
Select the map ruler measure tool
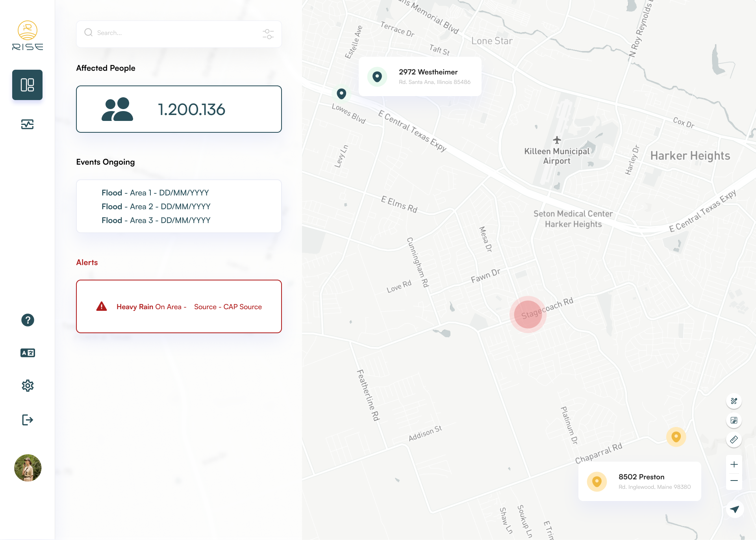(x=734, y=440)
